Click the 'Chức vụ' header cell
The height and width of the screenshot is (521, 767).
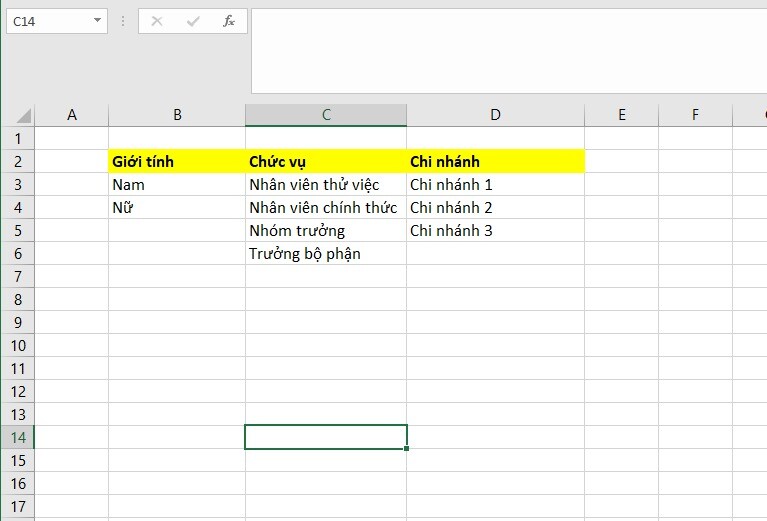click(326, 161)
